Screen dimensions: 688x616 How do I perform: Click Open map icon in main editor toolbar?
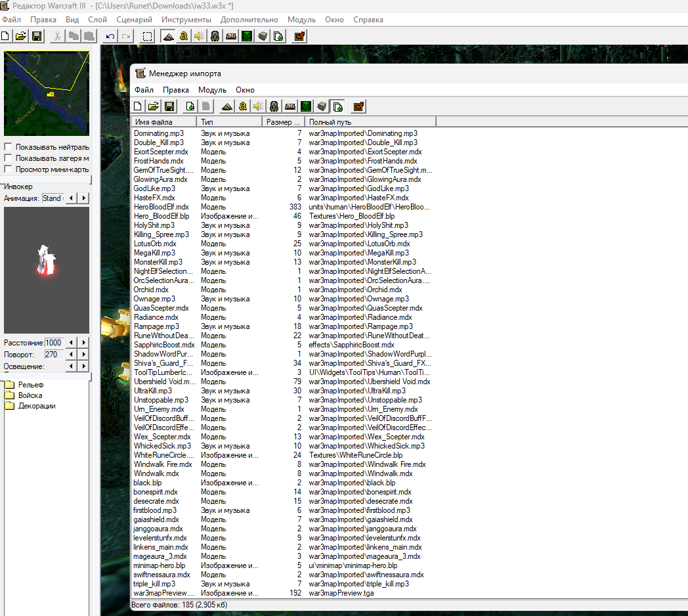[21, 36]
